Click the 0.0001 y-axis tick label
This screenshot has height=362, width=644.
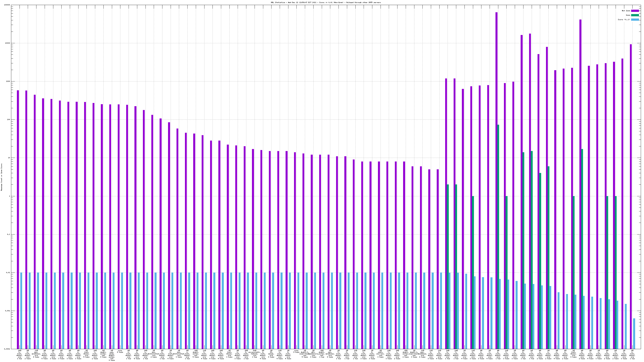click(7, 349)
